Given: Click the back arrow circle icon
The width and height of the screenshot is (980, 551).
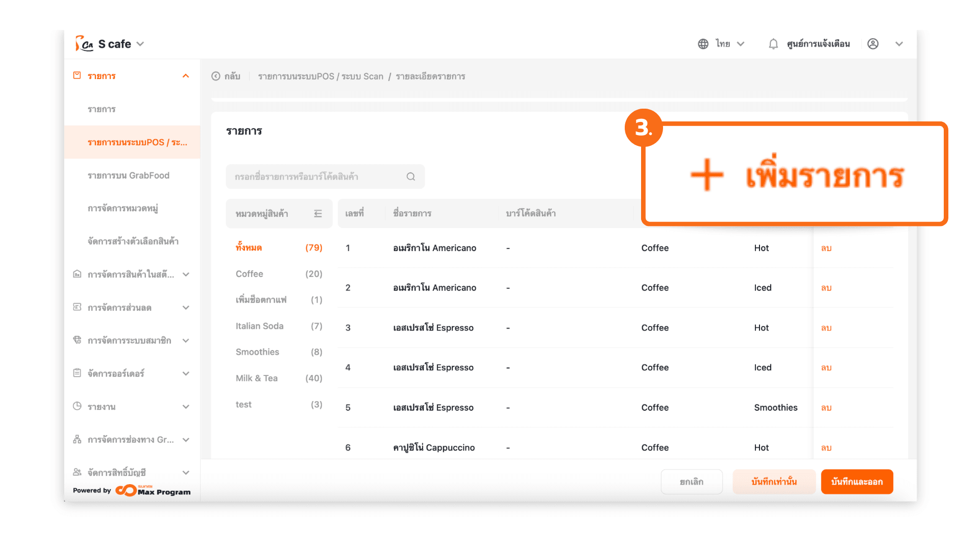Looking at the screenshot, I should [216, 76].
